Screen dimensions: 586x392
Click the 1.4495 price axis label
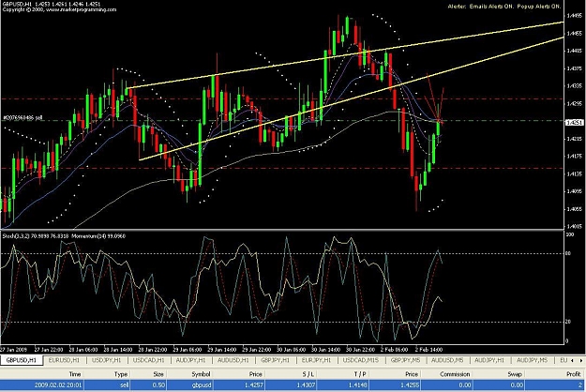point(575,16)
